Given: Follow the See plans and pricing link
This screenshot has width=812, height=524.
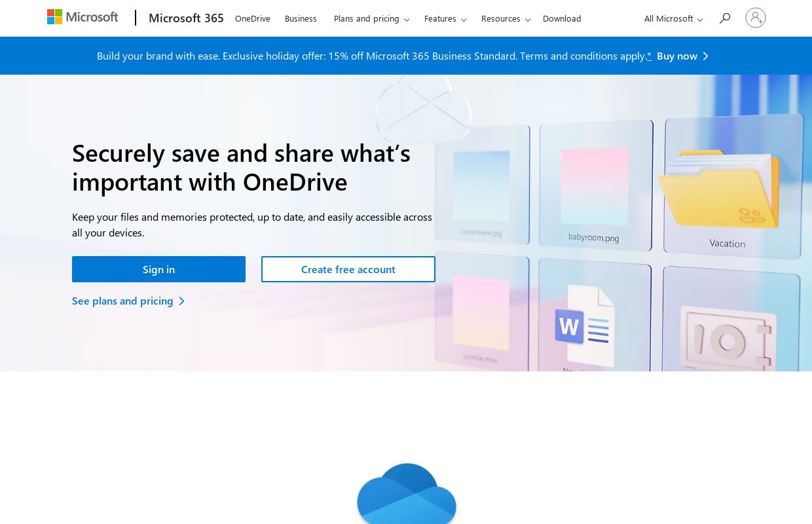Looking at the screenshot, I should [128, 301].
